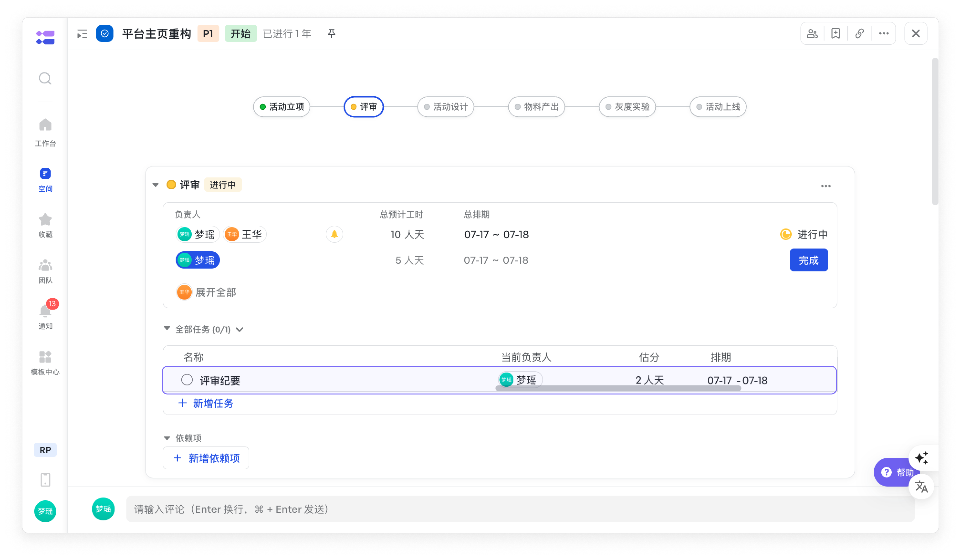Image resolution: width=961 pixels, height=560 pixels.
Task: Collapse the 全部任务 task list triangle
Action: (x=167, y=329)
